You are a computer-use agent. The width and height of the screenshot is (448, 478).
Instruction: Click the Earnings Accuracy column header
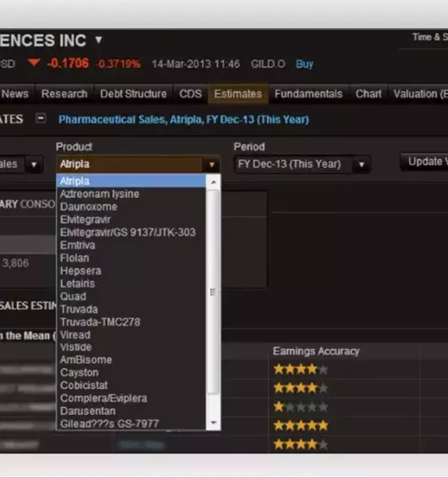click(316, 351)
